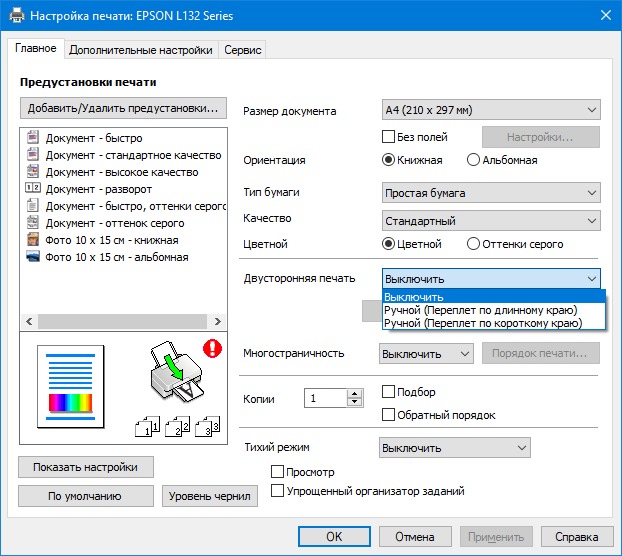Click the icon of 'Документ - быстро' preset

click(x=33, y=137)
